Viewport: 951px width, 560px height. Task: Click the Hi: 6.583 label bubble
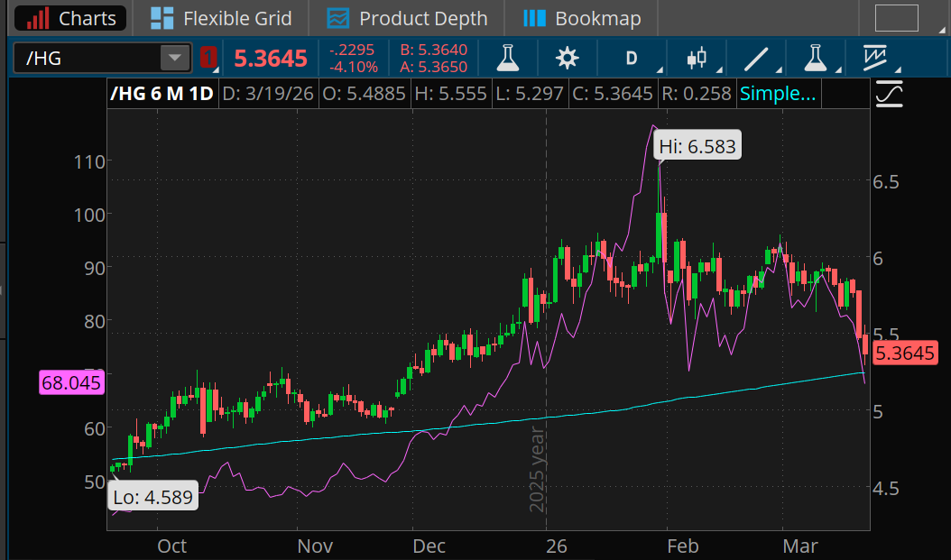pos(696,144)
